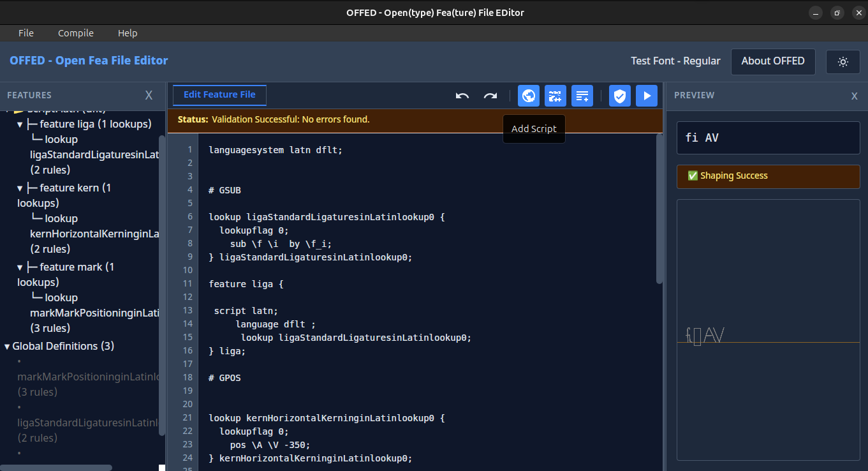868x471 pixels.
Task: Validate the feature file with the shield icon
Action: (619, 96)
